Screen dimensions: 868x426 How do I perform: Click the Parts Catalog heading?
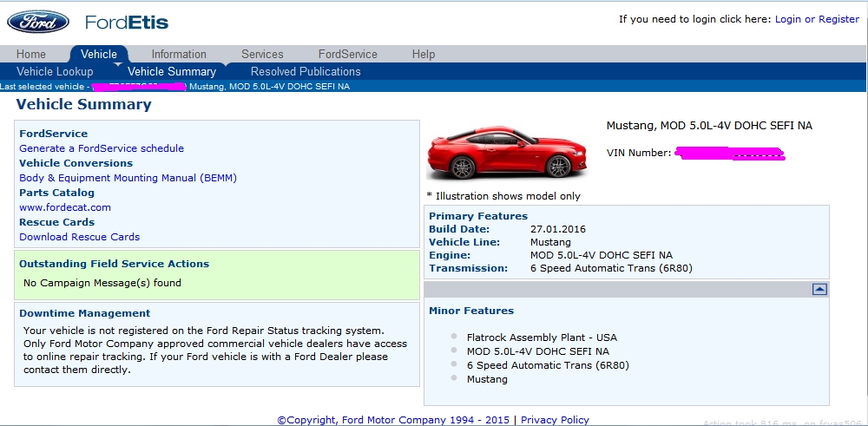[x=56, y=193]
